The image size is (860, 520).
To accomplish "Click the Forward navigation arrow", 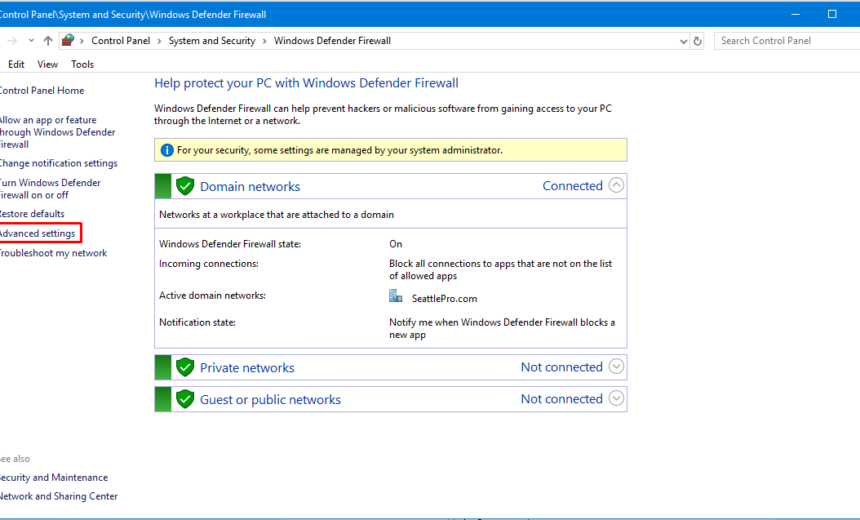I will coord(12,41).
